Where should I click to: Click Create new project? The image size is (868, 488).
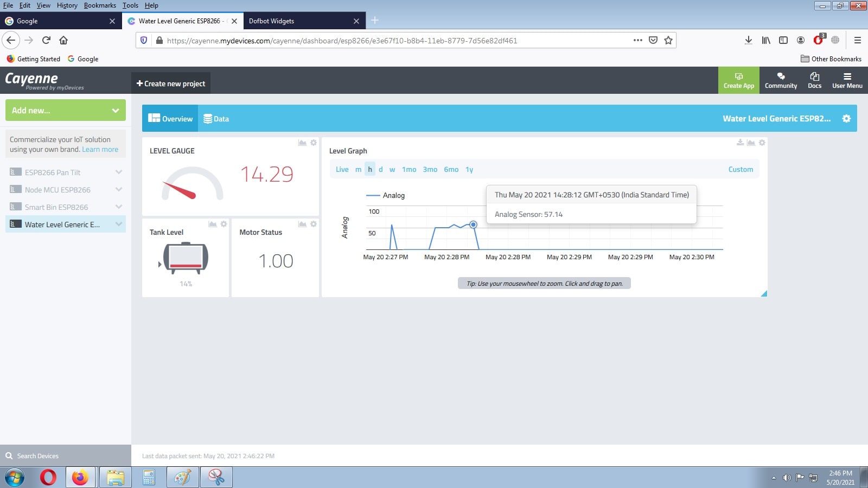(x=171, y=83)
